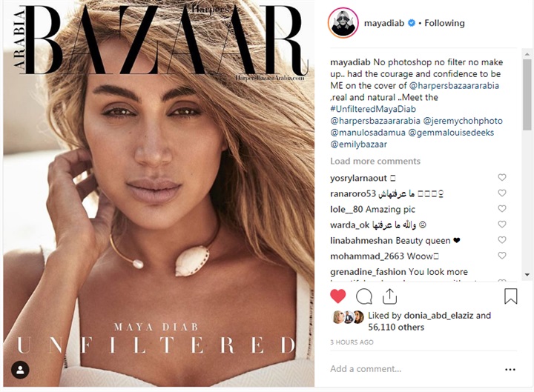Open mayadiab profile picture avatar
The image size is (534, 392).
point(343,23)
